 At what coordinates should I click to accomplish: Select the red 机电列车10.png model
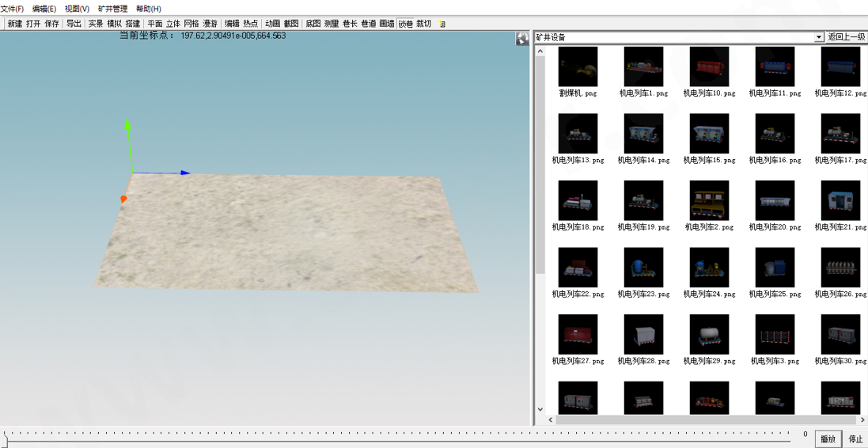pos(709,66)
